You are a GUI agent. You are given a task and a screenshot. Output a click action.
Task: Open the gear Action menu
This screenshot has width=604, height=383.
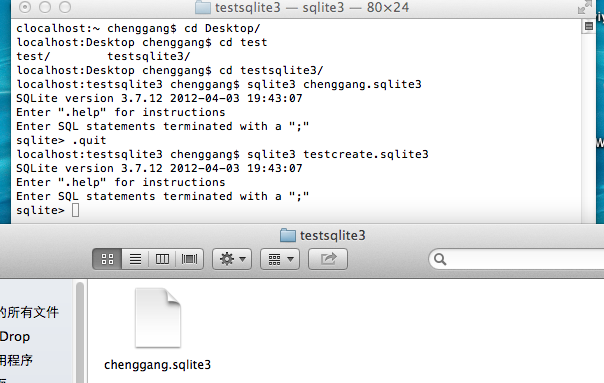coord(232,259)
